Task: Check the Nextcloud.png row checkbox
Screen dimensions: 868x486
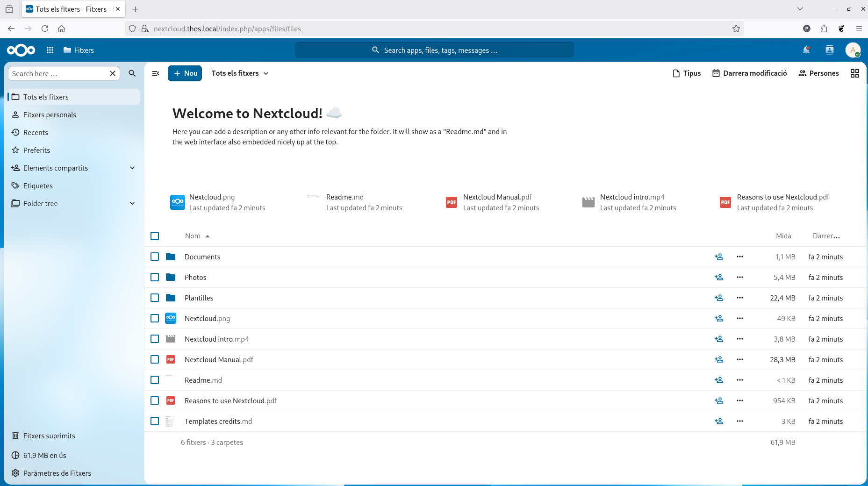Action: pyautogui.click(x=155, y=318)
